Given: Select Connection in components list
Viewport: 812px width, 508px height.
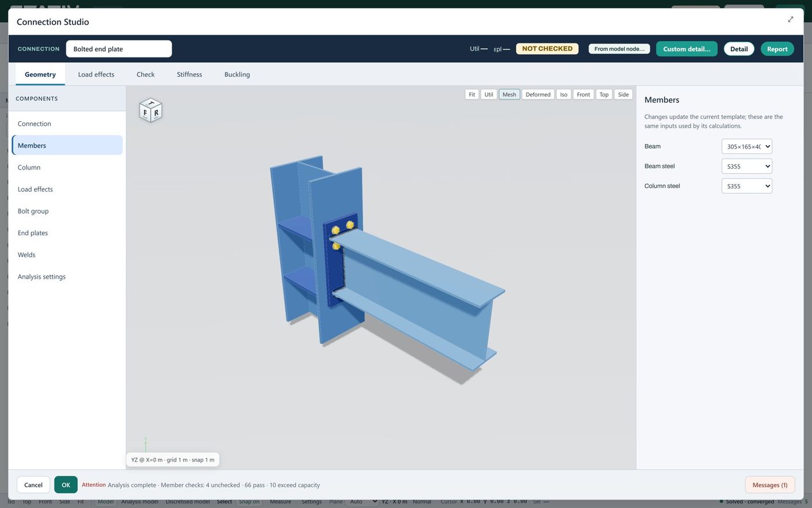Looking at the screenshot, I should [x=67, y=124].
